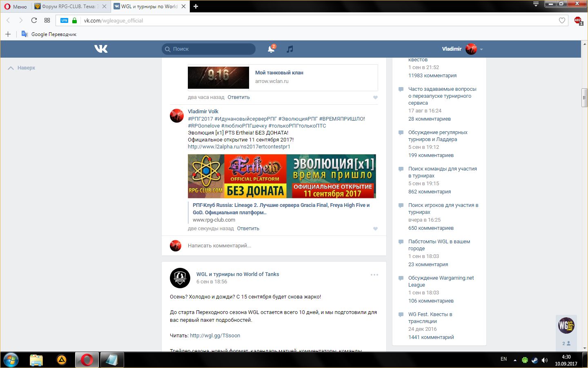588x368 pixels.
Task: Close the Форум RPG-CLUB tab
Action: point(104,6)
